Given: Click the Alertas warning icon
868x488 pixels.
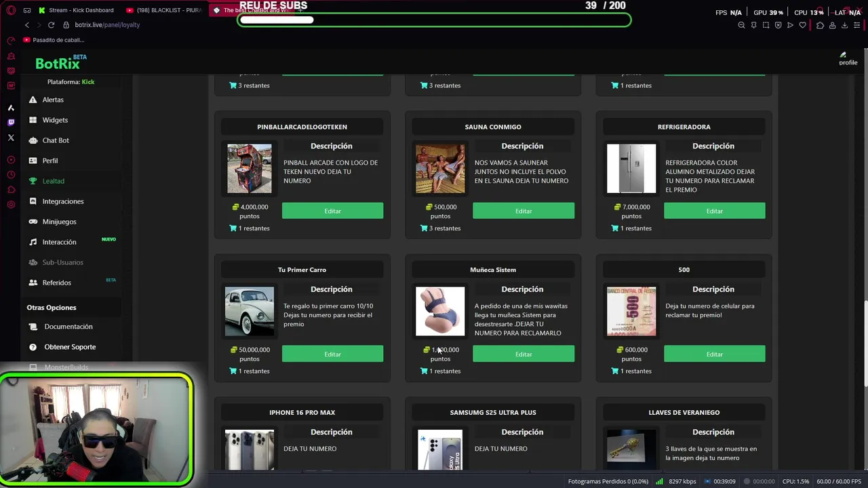Looking at the screenshot, I should [33, 100].
